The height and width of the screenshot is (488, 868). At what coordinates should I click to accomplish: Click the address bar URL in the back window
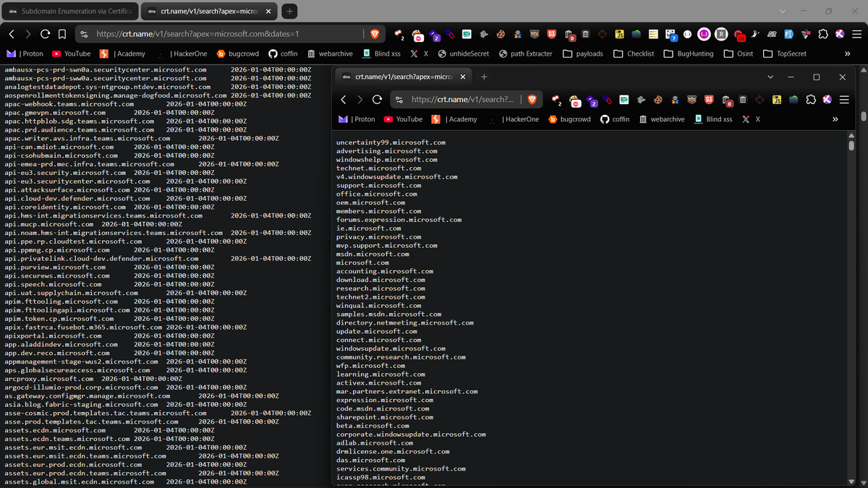(x=197, y=34)
